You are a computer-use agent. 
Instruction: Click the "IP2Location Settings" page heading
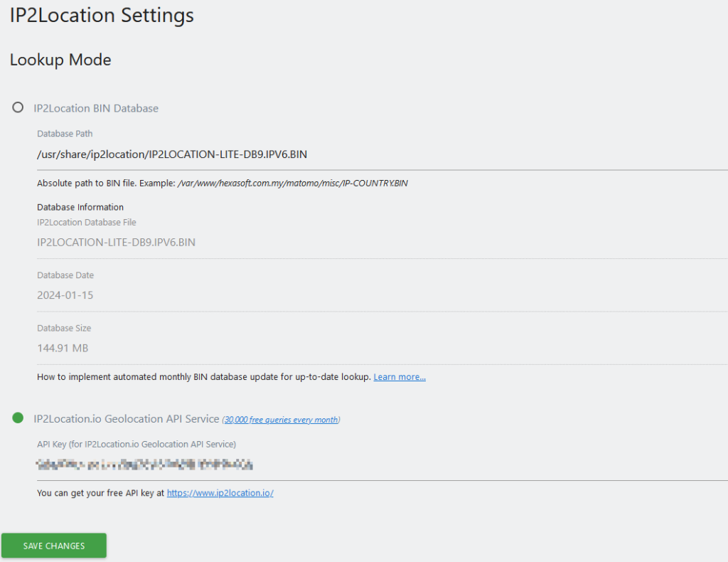tap(102, 15)
